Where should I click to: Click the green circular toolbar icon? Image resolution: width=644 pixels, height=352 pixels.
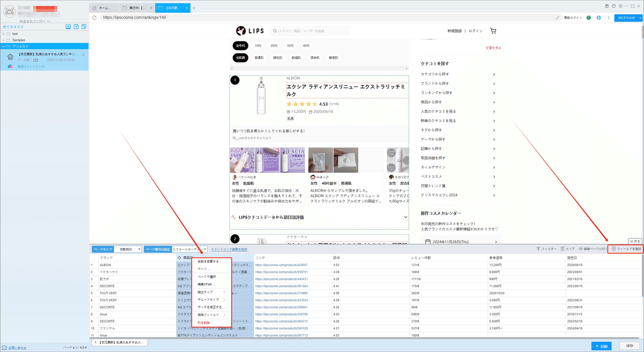click(589, 18)
